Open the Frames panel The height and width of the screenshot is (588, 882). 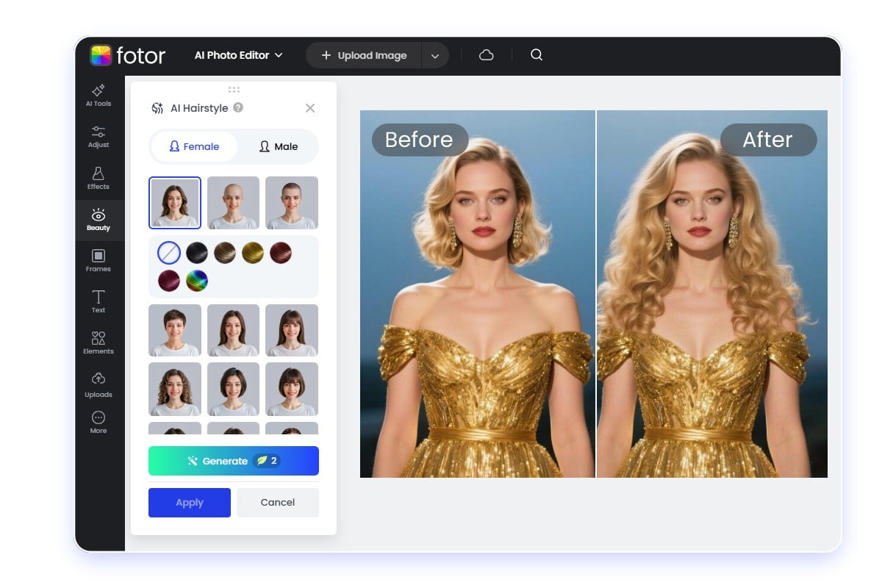point(98,261)
